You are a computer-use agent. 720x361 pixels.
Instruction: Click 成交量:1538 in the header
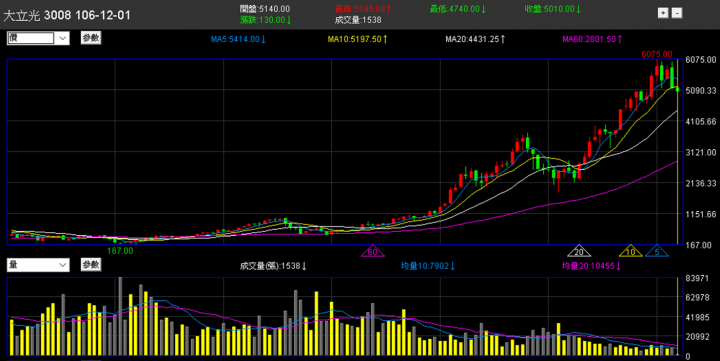358,20
